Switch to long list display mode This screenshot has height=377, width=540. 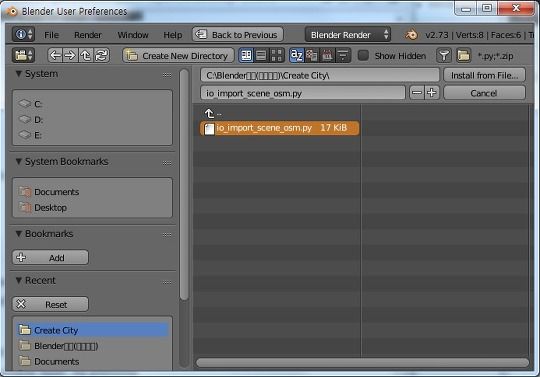(x=261, y=55)
